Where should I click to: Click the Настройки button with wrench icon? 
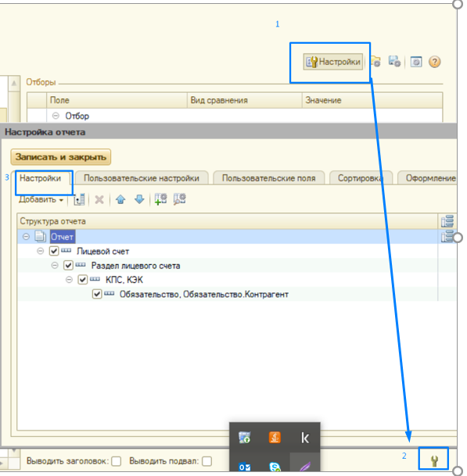point(332,62)
